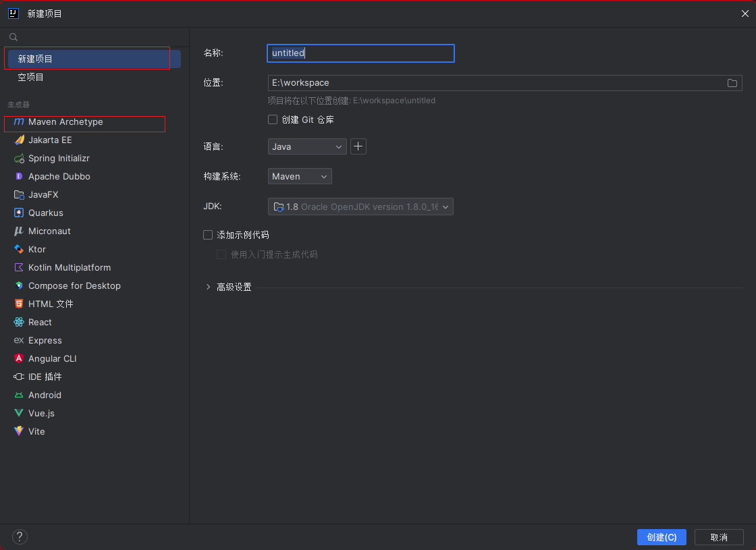756x550 pixels.
Task: Open help with question mark icon
Action: pyautogui.click(x=20, y=537)
